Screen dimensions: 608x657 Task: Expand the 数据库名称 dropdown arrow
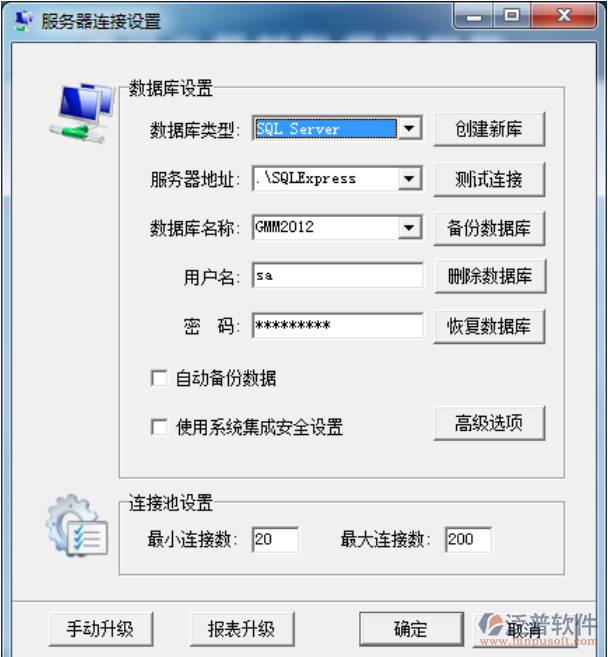409,228
